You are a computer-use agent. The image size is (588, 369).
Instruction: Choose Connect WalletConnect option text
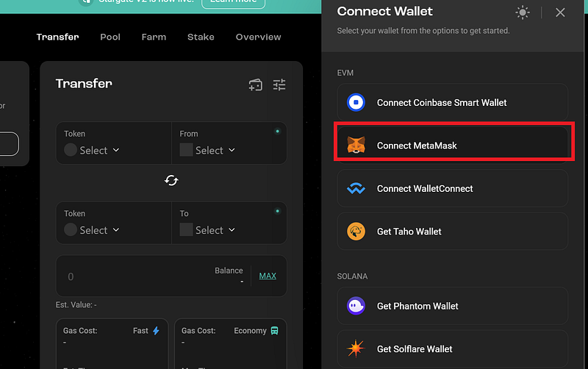[425, 189]
